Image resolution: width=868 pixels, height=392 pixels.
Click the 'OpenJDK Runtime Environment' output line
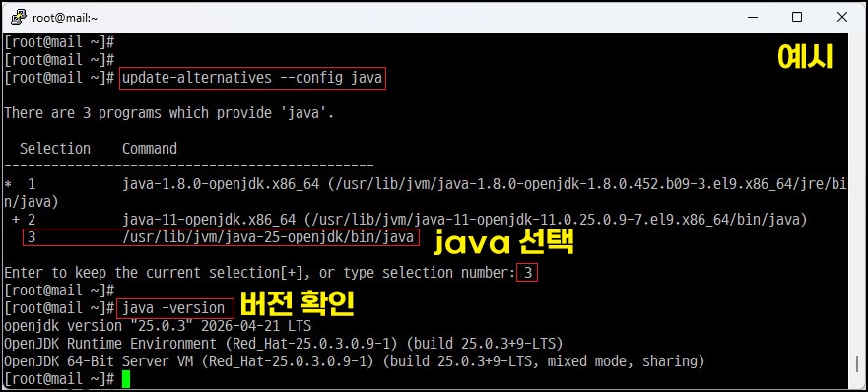[x=284, y=344]
